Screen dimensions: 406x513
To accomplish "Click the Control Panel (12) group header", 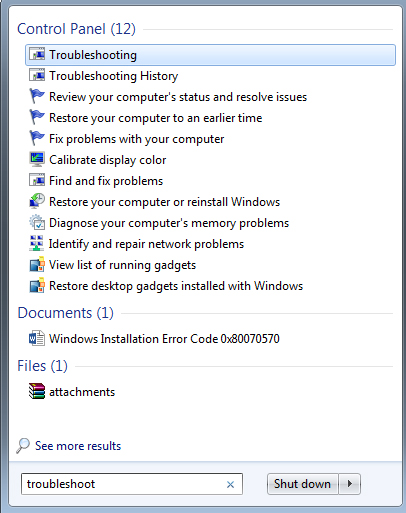I will click(76, 29).
